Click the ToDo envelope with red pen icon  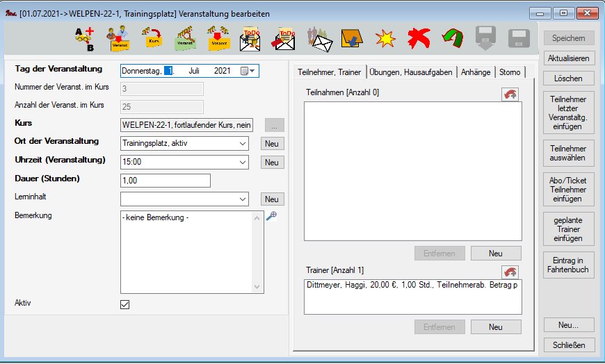click(284, 39)
